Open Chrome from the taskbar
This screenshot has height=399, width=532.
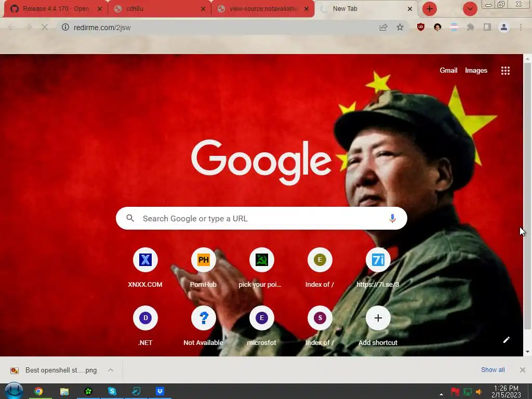pos(38,391)
